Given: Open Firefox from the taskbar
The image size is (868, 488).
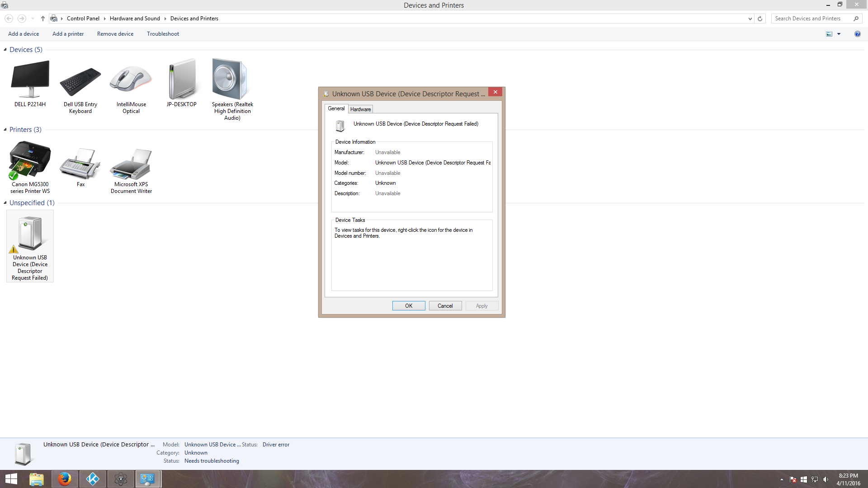Looking at the screenshot, I should pyautogui.click(x=64, y=479).
